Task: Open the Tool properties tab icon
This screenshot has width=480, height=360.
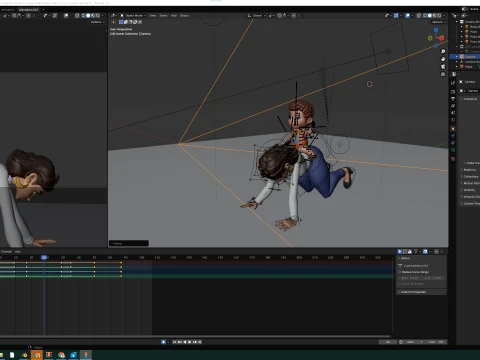Action: click(453, 83)
